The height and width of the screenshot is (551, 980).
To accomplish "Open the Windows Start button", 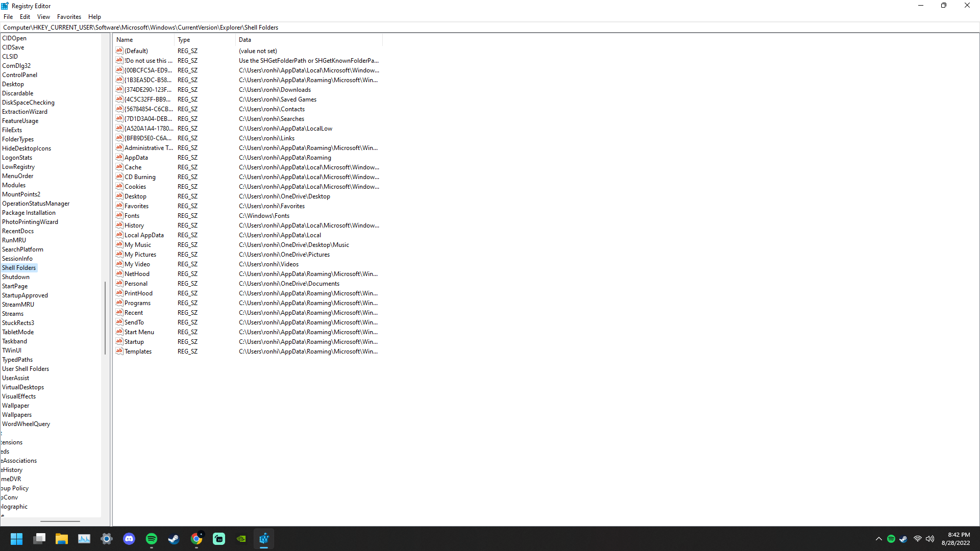I will click(x=16, y=539).
